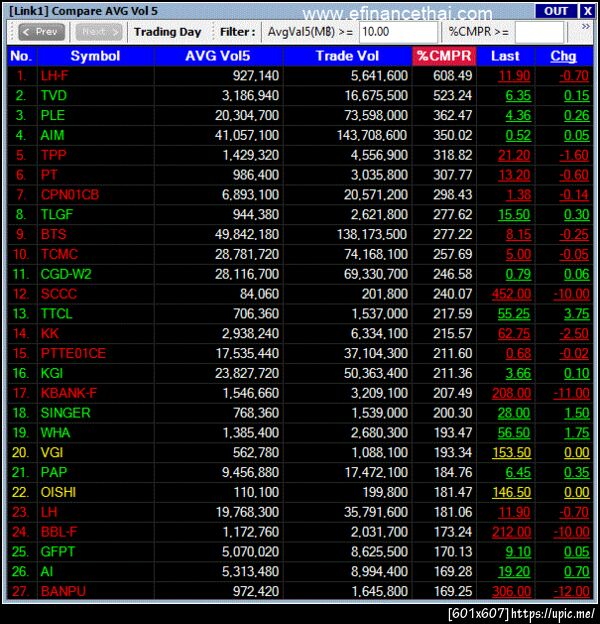Screen dimensions: 600x624
Task: Click TVD last price 6.35
Action: 518,96
